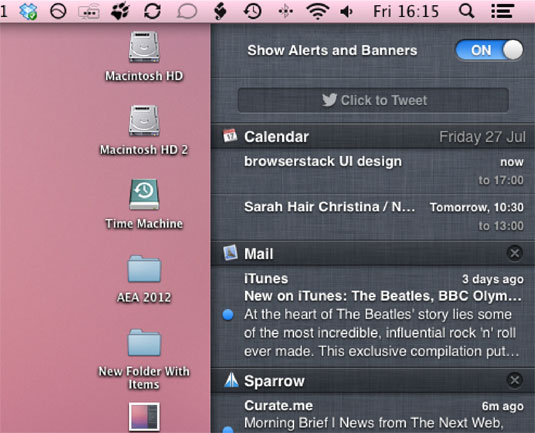Toggle the Notification Center list icon
The image size is (535, 433).
503,11
